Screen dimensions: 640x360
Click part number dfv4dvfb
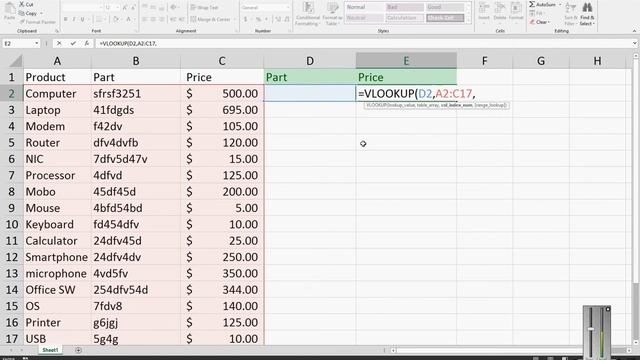pyautogui.click(x=136, y=143)
